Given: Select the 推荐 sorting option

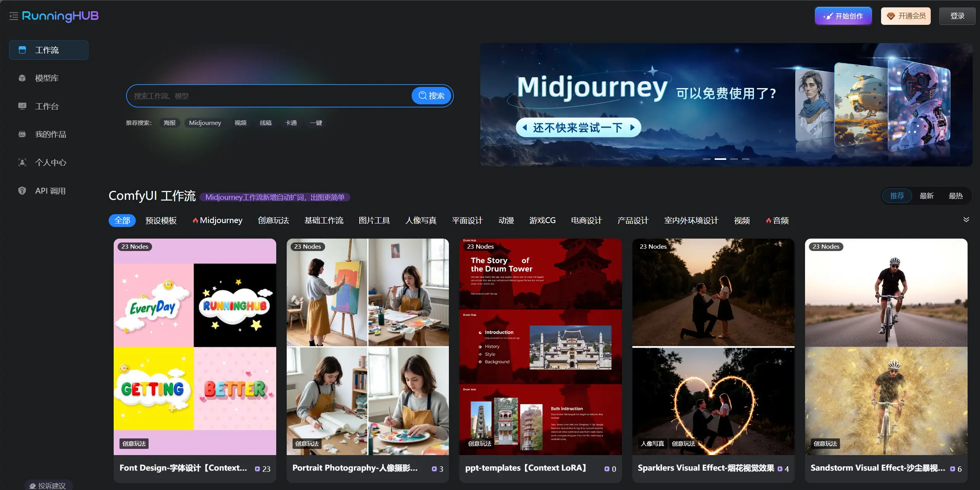Looking at the screenshot, I should 897,196.
